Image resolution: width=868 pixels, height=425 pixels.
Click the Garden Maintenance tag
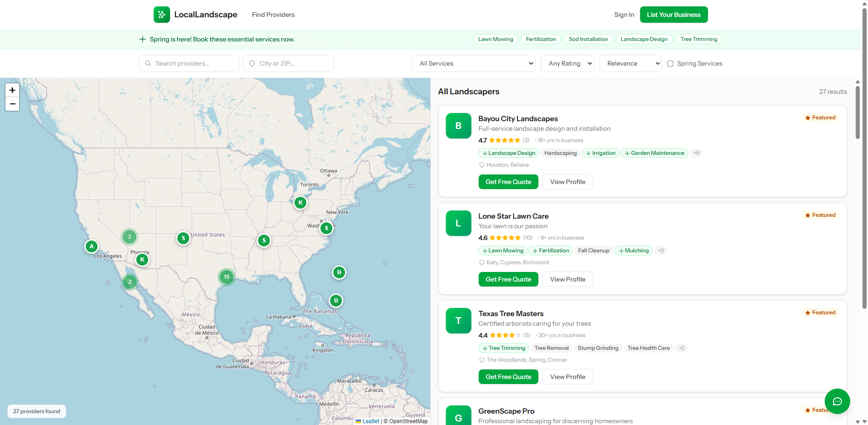click(x=654, y=153)
